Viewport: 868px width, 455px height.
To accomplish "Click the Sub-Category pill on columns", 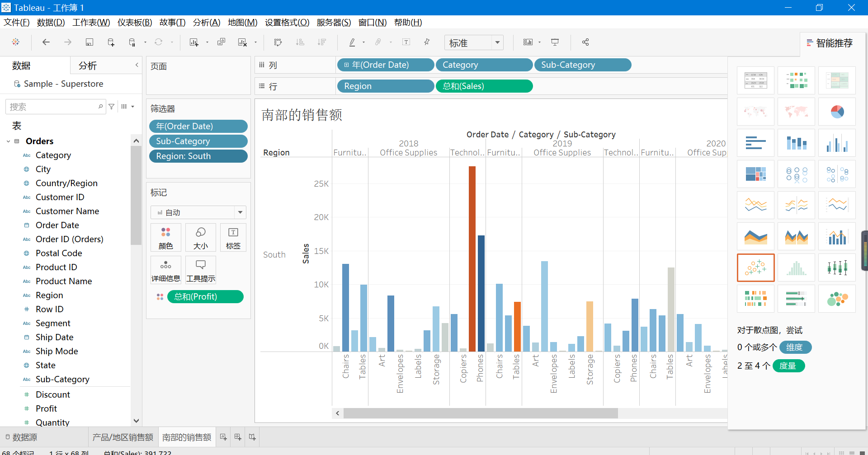I will click(583, 65).
